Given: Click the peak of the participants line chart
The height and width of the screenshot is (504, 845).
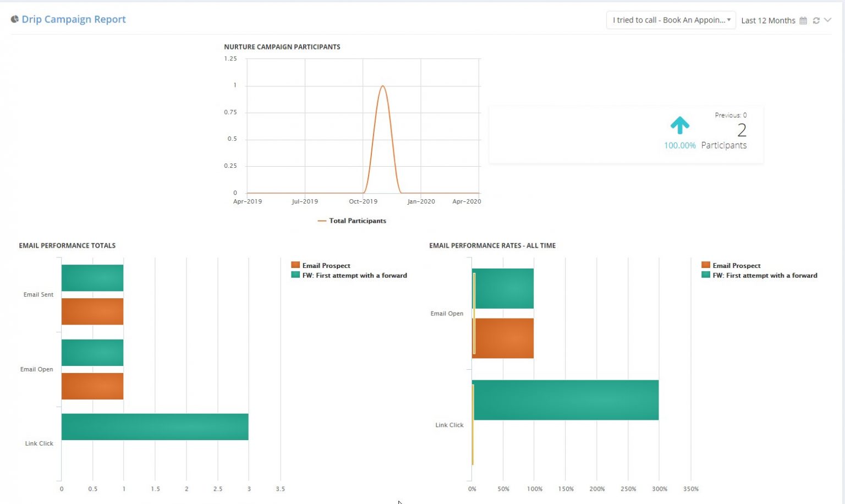Looking at the screenshot, I should pos(383,86).
